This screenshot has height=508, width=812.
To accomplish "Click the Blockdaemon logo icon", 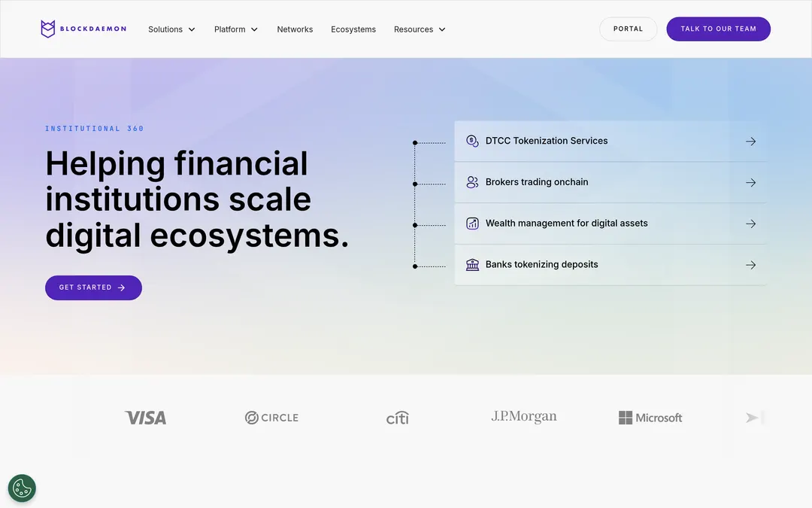I will 47,29.
